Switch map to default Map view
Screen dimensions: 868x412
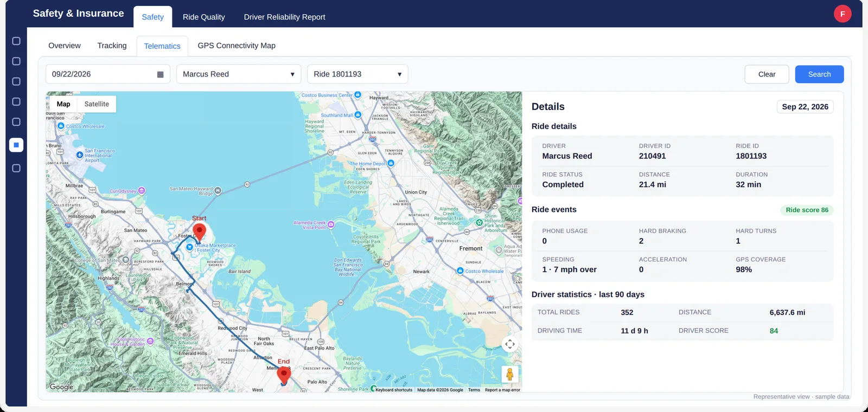[x=63, y=104]
